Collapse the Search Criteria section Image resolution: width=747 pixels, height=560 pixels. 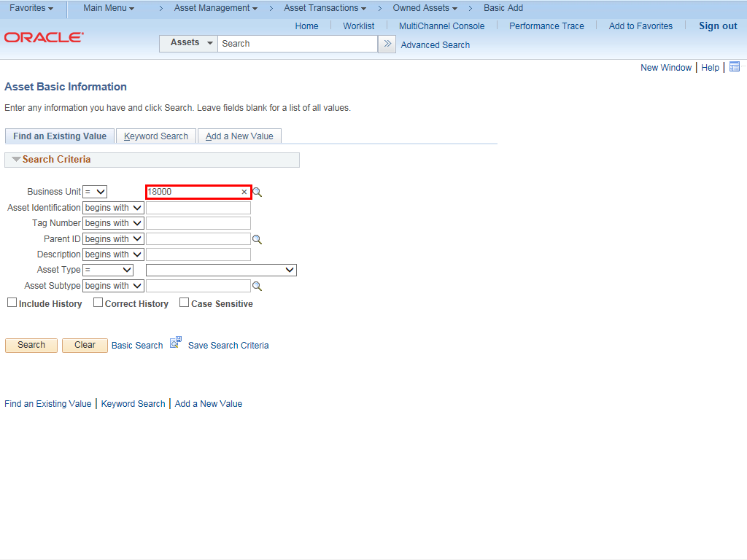[16, 160]
